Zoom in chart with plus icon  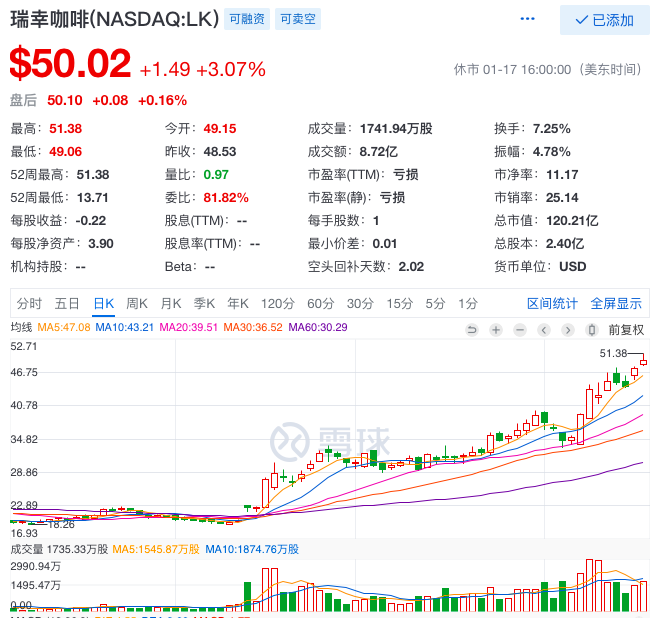click(x=496, y=330)
